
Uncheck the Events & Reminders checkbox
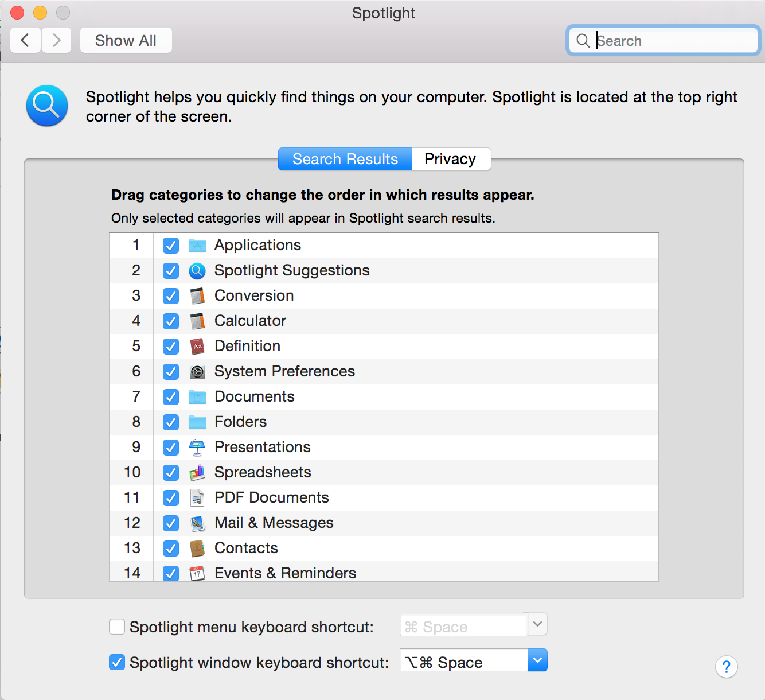point(171,573)
